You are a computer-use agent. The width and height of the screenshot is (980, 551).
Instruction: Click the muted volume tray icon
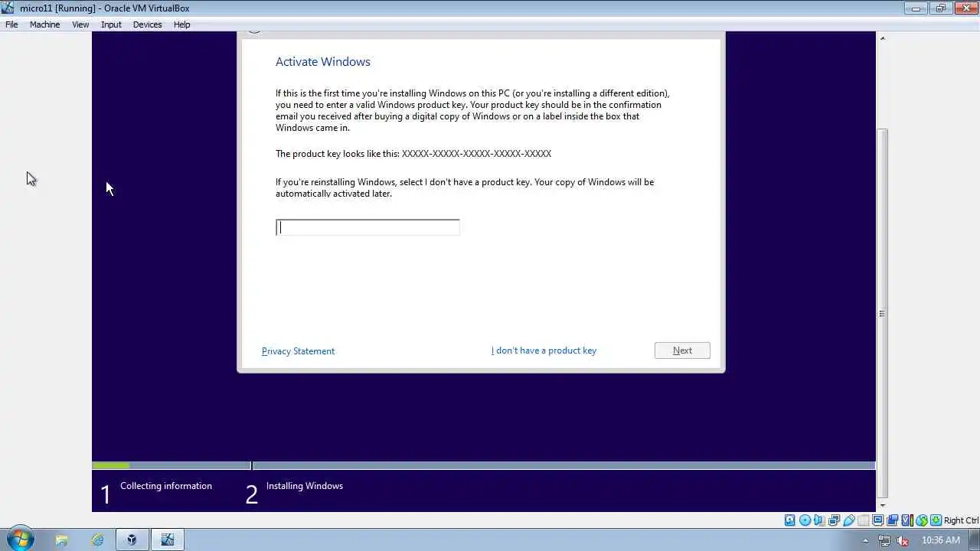point(903,540)
